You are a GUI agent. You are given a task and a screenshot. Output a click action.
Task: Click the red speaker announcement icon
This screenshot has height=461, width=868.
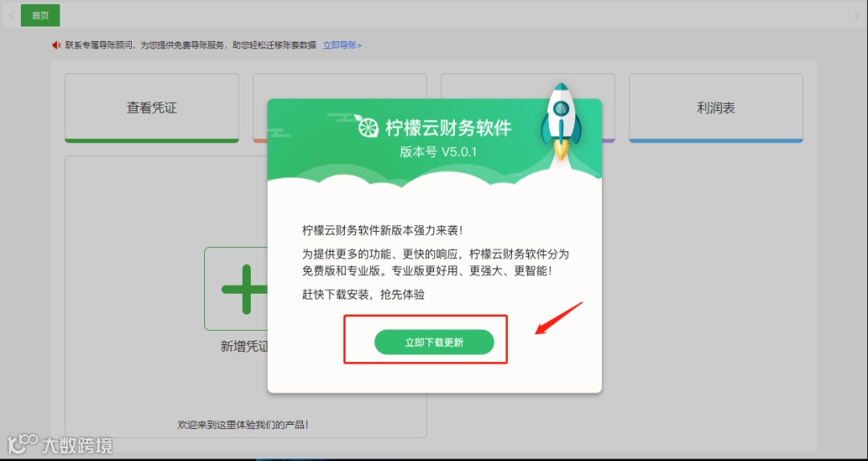pyautogui.click(x=56, y=45)
